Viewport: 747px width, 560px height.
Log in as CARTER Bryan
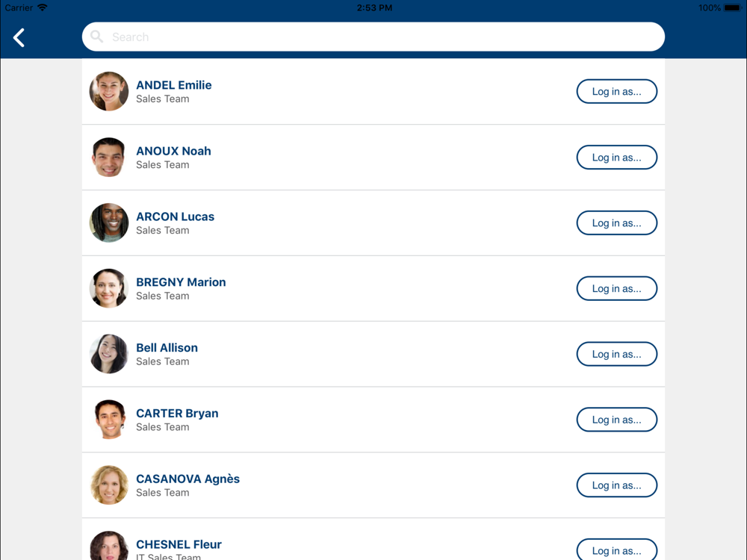(x=616, y=420)
